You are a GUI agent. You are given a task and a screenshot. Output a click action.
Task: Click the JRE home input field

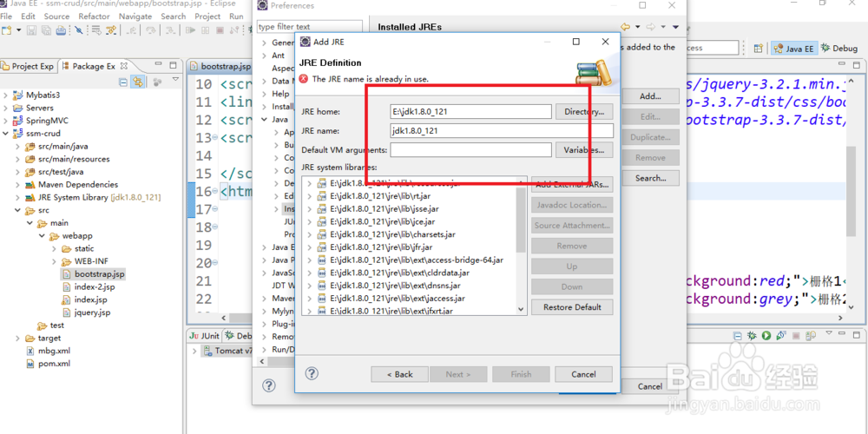point(470,111)
